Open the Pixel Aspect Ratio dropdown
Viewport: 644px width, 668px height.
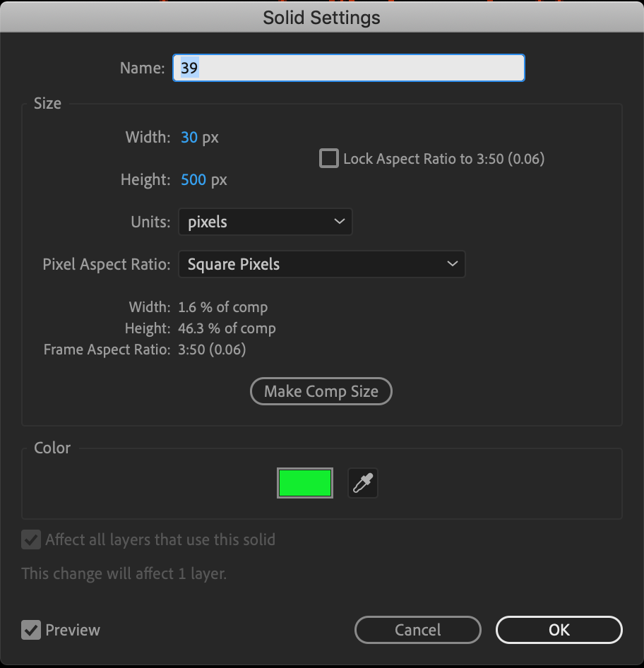tap(321, 264)
